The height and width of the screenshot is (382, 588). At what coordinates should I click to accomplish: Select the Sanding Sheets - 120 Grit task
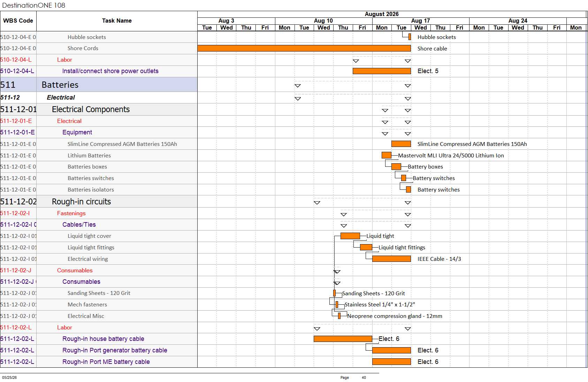point(99,293)
